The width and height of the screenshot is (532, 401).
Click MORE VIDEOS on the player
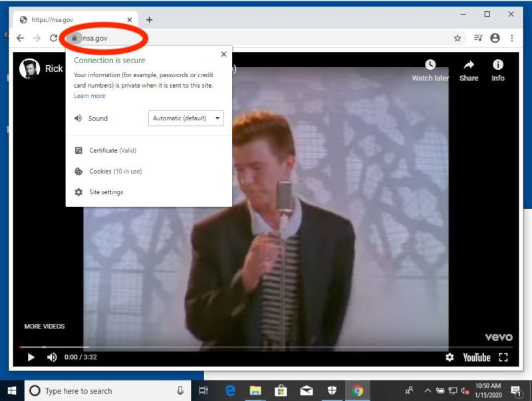pos(44,326)
